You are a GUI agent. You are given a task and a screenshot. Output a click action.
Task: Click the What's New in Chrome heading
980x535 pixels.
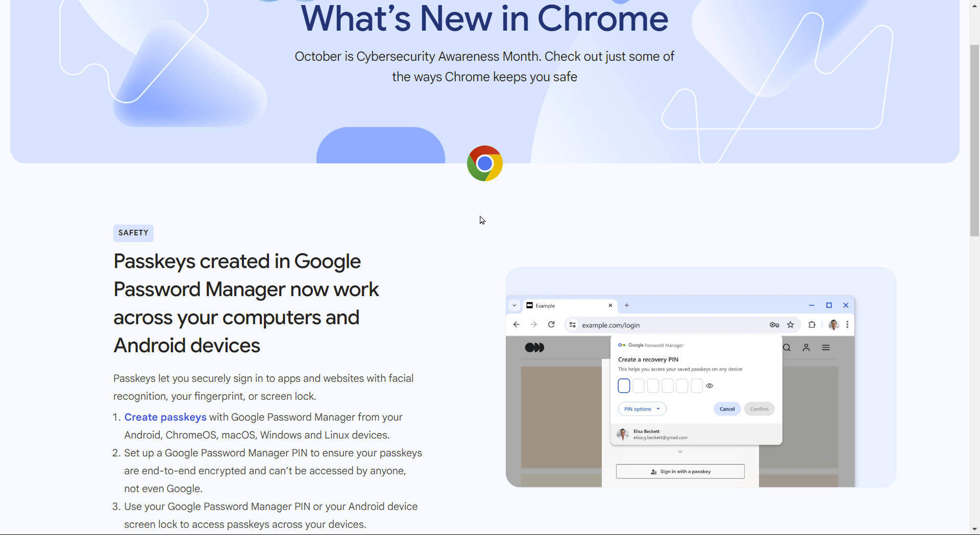click(484, 18)
